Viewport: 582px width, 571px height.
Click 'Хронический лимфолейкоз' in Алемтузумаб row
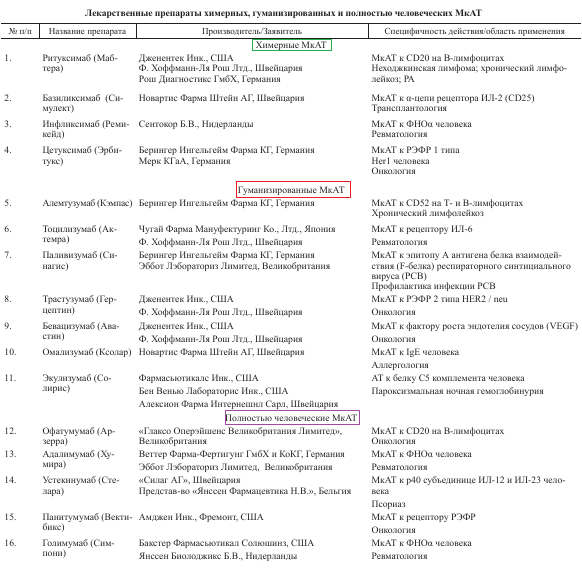428,213
